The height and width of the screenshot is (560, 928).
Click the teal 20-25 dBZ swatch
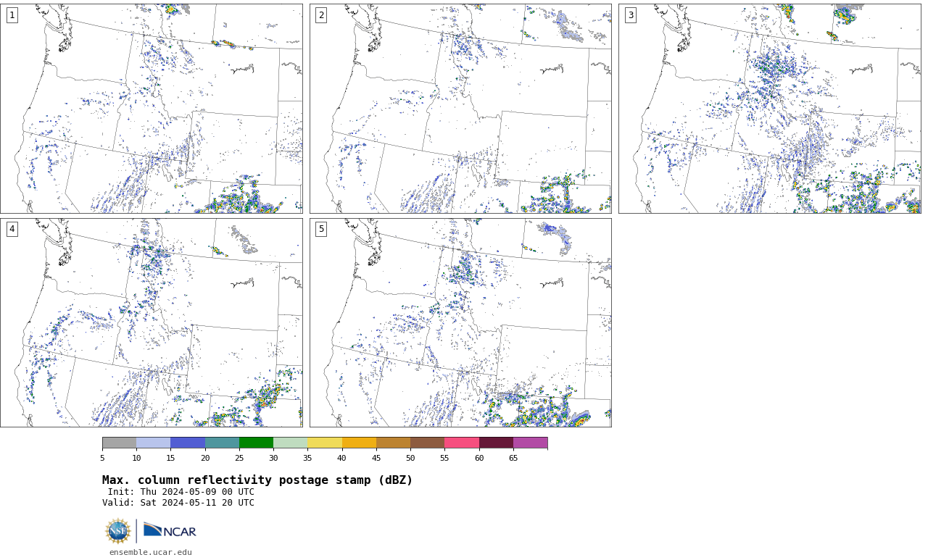[222, 443]
